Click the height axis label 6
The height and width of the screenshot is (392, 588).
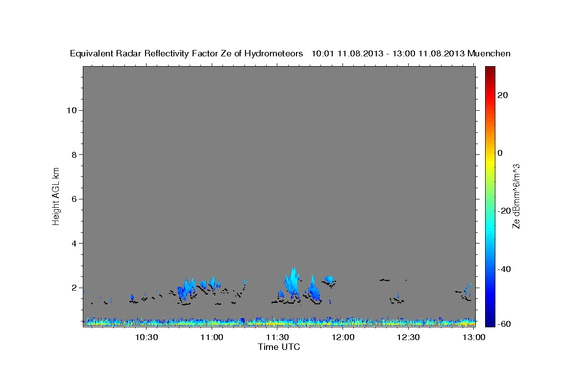coord(74,199)
